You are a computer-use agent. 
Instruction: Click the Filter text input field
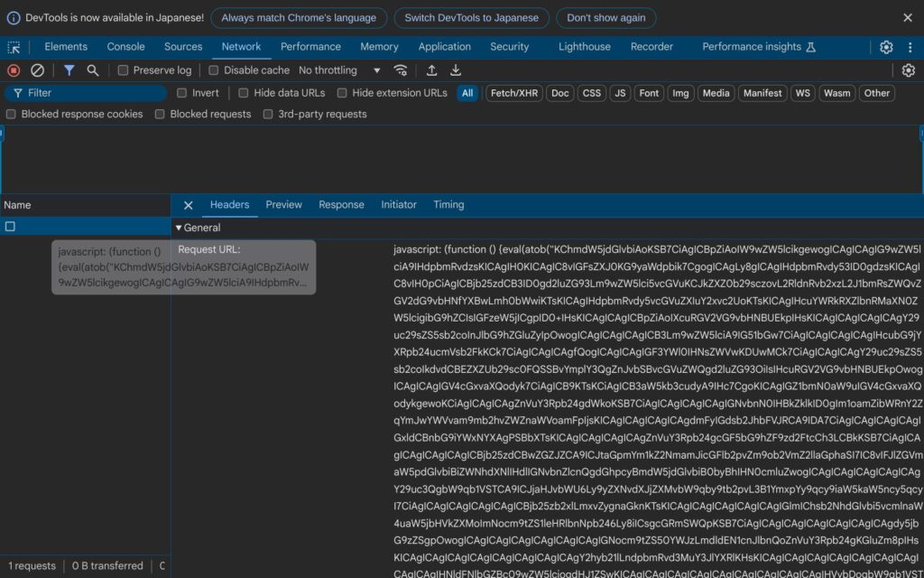[x=90, y=93]
